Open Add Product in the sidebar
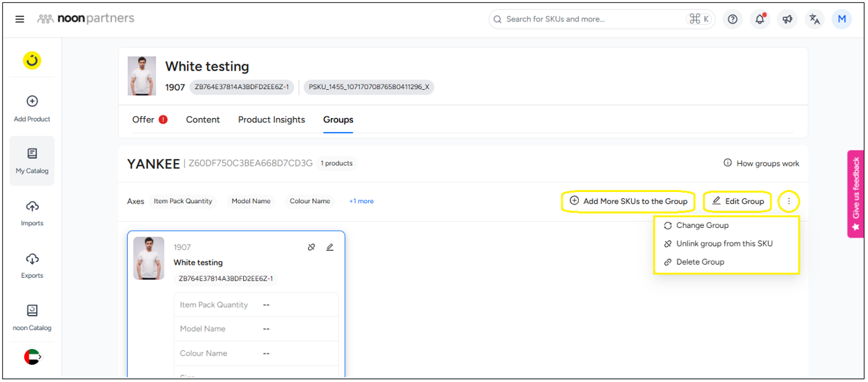868x382 pixels. point(32,108)
